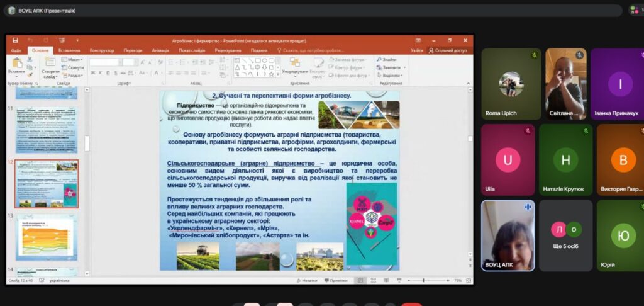Apply bold (Ж) formatting
This screenshot has width=644, height=306.
click(x=93, y=73)
